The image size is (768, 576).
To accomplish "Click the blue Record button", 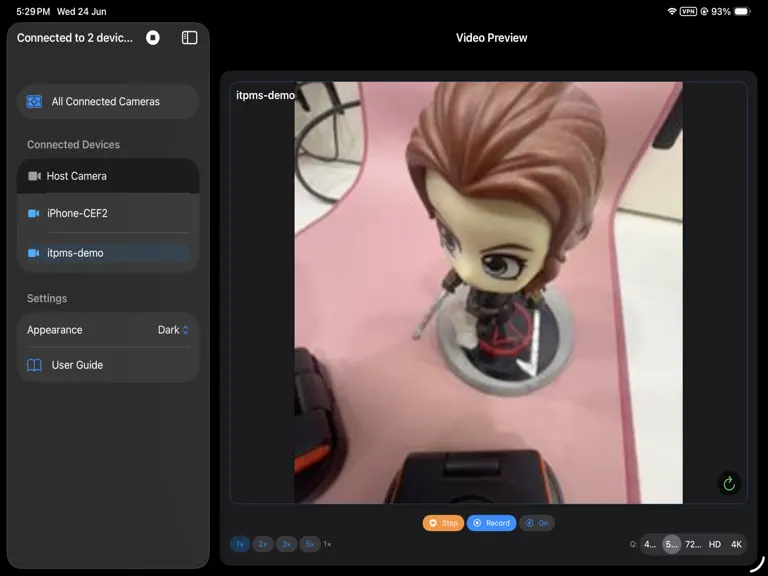I will coord(491,523).
